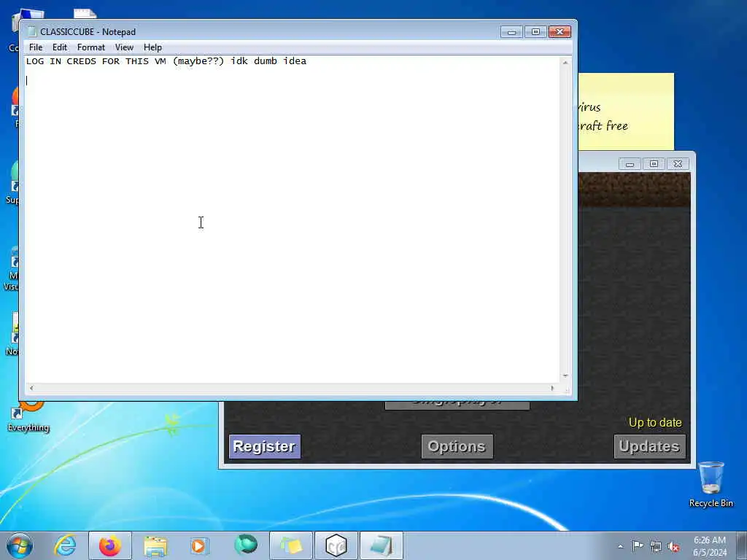Click the Register button in ClassiCube launcher
This screenshot has height=560, width=747.
click(x=264, y=446)
